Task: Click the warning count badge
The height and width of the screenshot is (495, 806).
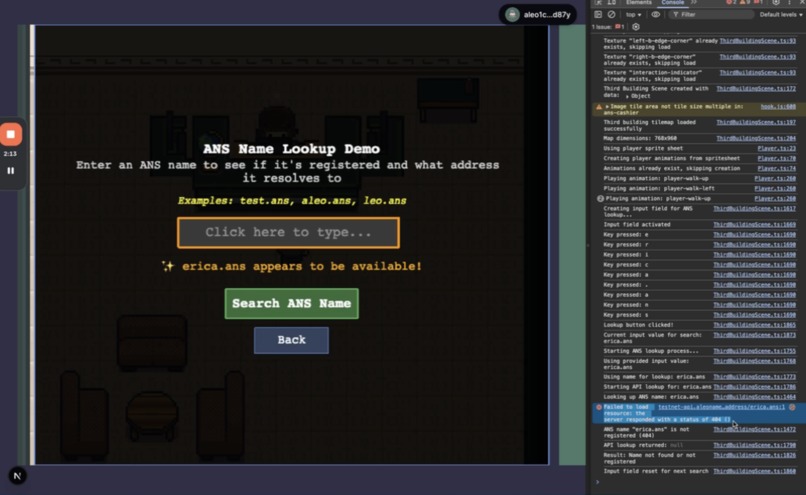Action: (744, 3)
